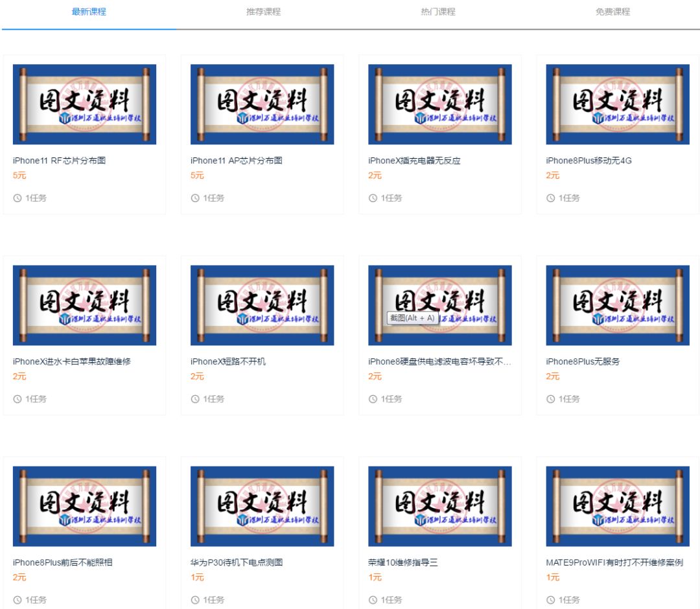This screenshot has width=700, height=609.
Task: Click the clock icon under iPhone8硬盘供电滤波电容坏 course
Action: coord(373,399)
